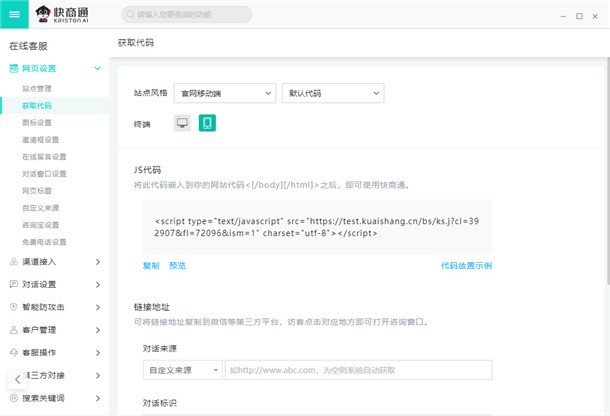Collapse the 网页设置 menu section
The height and width of the screenshot is (416, 610).
(97, 69)
